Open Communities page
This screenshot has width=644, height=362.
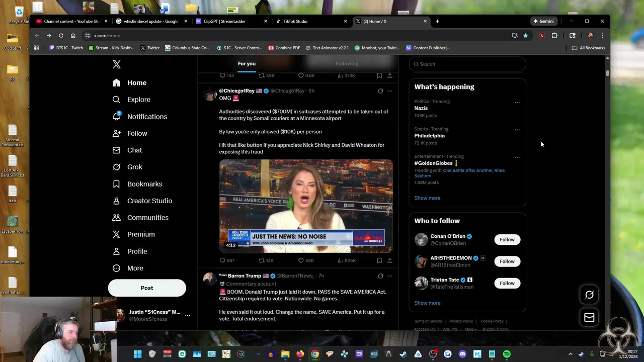pos(140,218)
